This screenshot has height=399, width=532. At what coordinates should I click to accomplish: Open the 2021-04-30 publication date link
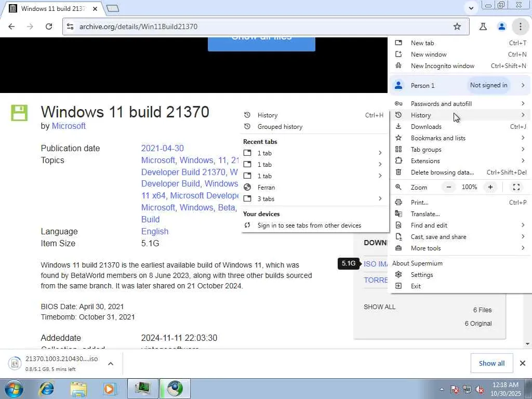pyautogui.click(x=162, y=148)
